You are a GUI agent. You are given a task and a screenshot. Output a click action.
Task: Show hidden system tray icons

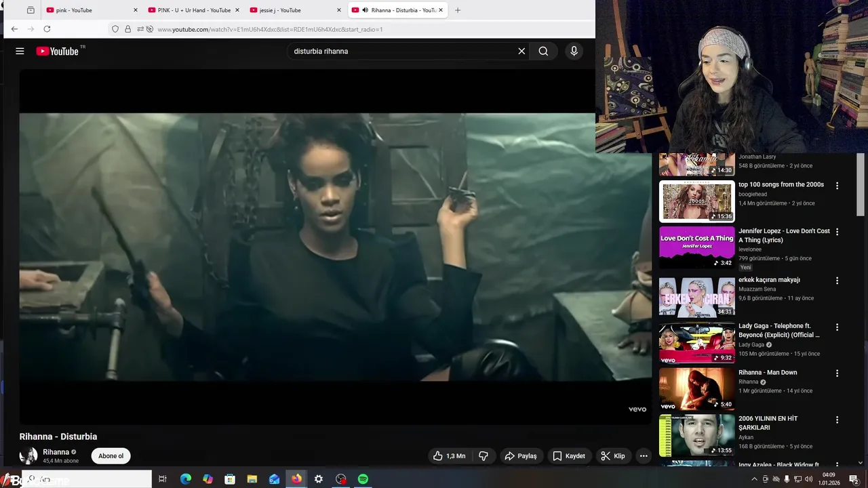754,479
